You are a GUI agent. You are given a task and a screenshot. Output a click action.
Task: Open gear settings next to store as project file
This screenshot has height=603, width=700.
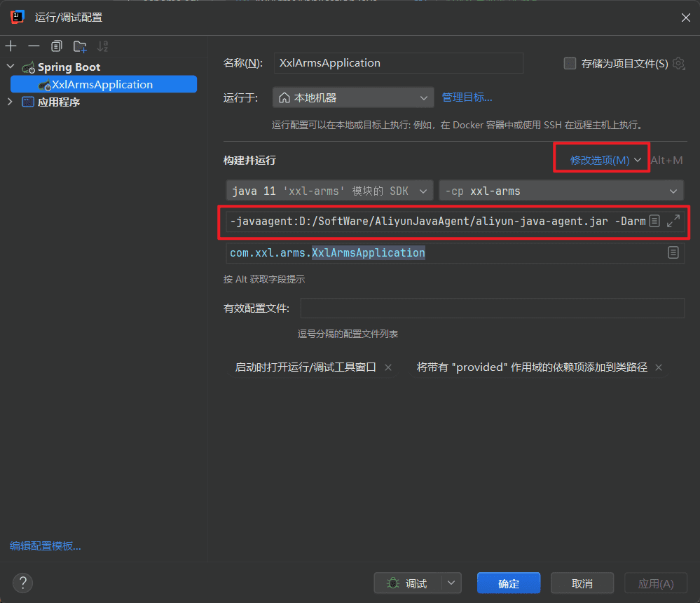(678, 63)
